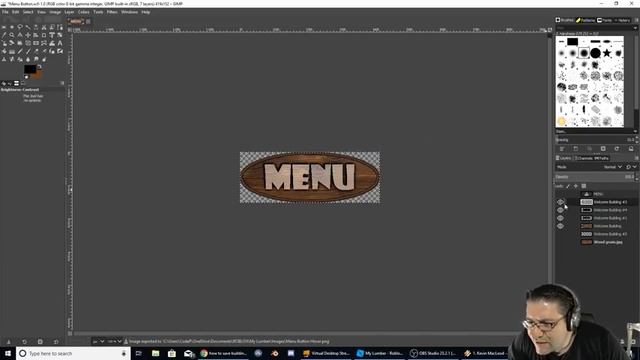Click the Windows Start button

8,353
